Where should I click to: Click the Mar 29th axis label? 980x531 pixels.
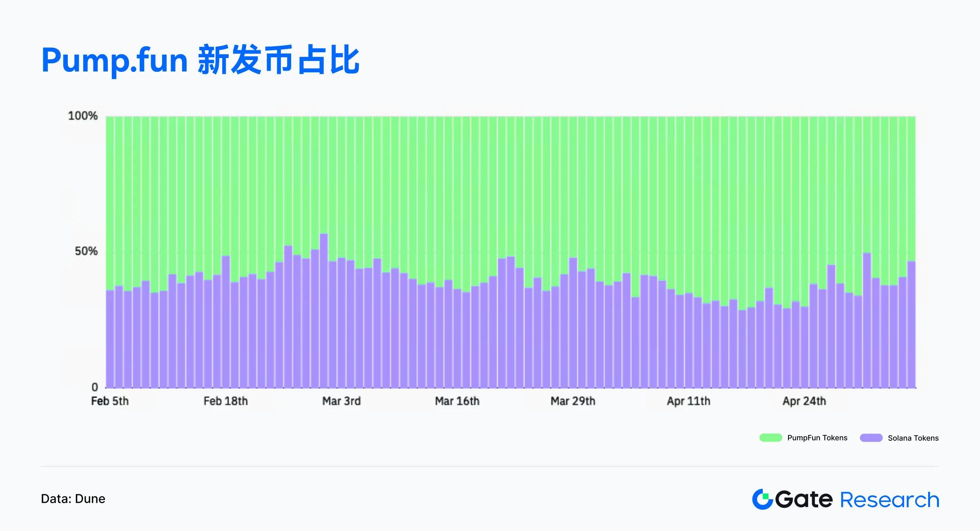click(573, 401)
